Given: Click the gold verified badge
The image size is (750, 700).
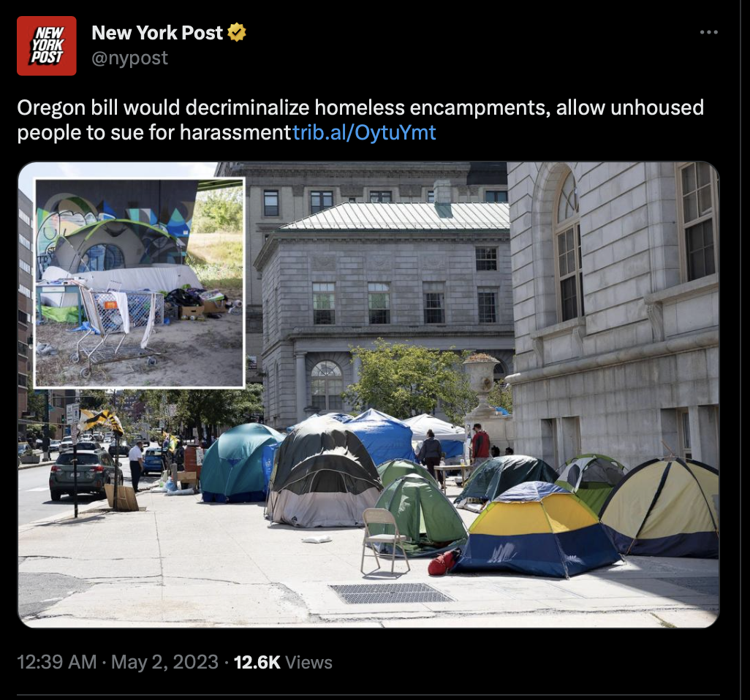Looking at the screenshot, I should 236,32.
